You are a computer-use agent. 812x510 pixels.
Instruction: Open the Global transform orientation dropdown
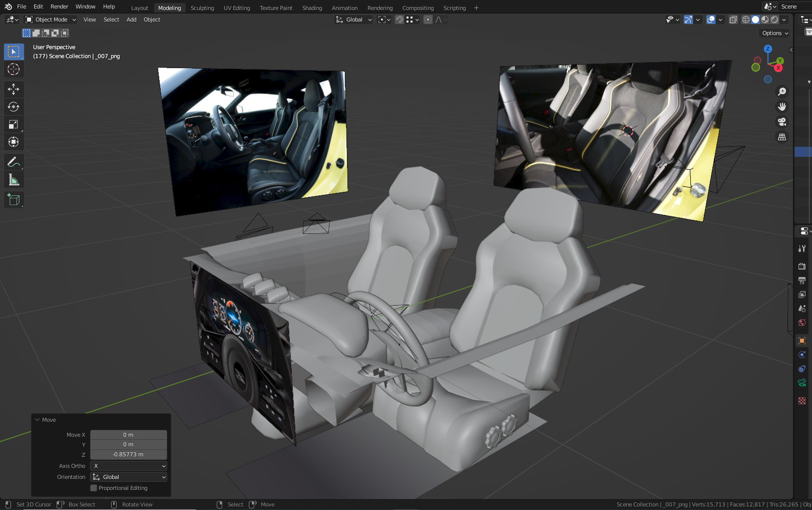tap(354, 20)
